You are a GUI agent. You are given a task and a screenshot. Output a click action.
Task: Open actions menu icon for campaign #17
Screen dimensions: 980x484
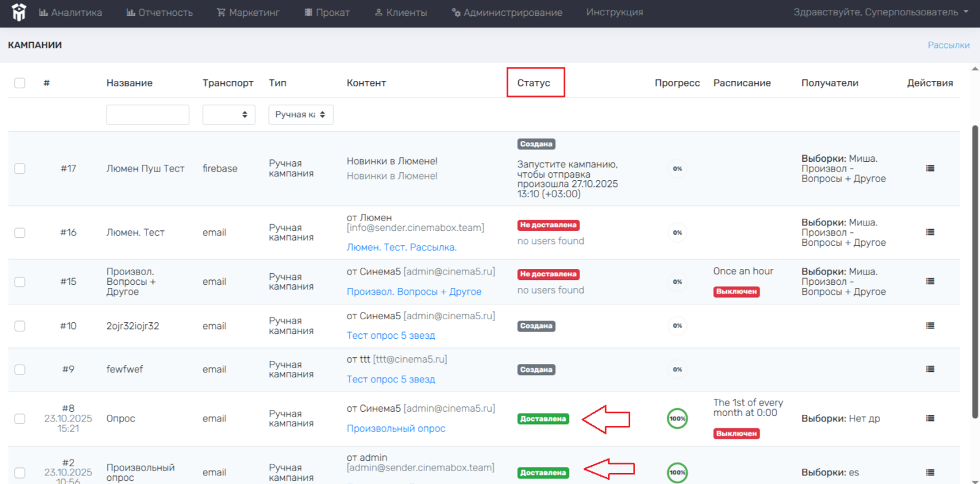click(930, 168)
